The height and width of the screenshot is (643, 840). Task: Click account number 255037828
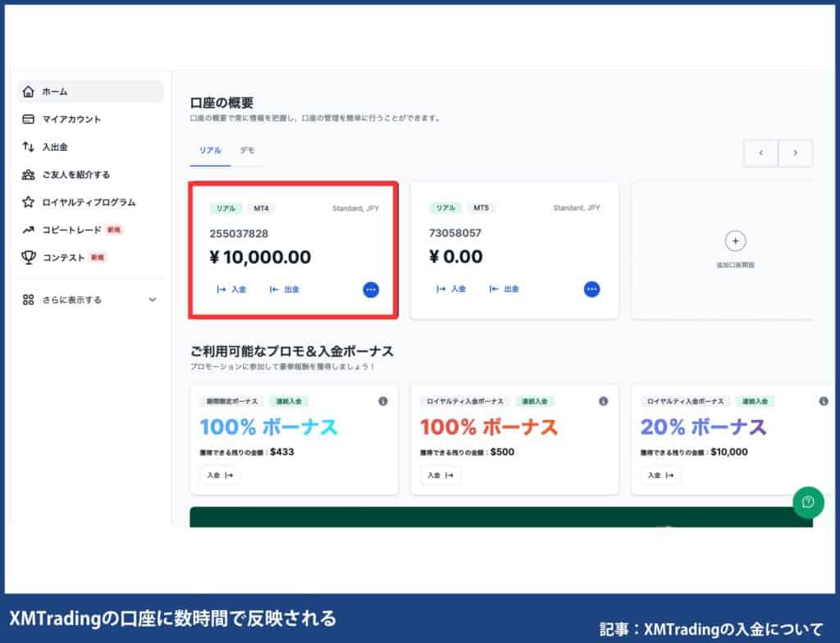pos(239,234)
